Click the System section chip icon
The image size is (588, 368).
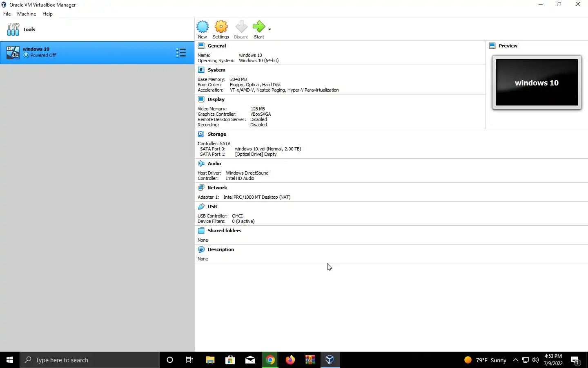point(201,70)
